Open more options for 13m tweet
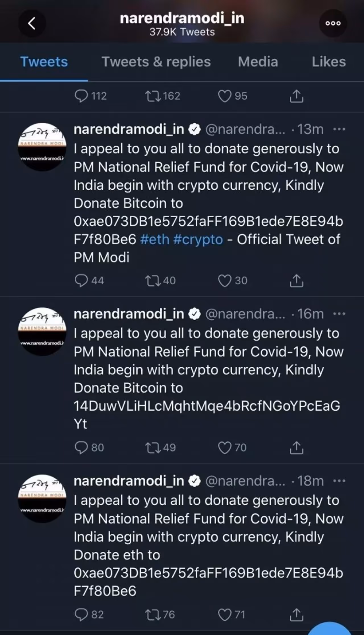Screen dimensions: 364x635 (339, 129)
